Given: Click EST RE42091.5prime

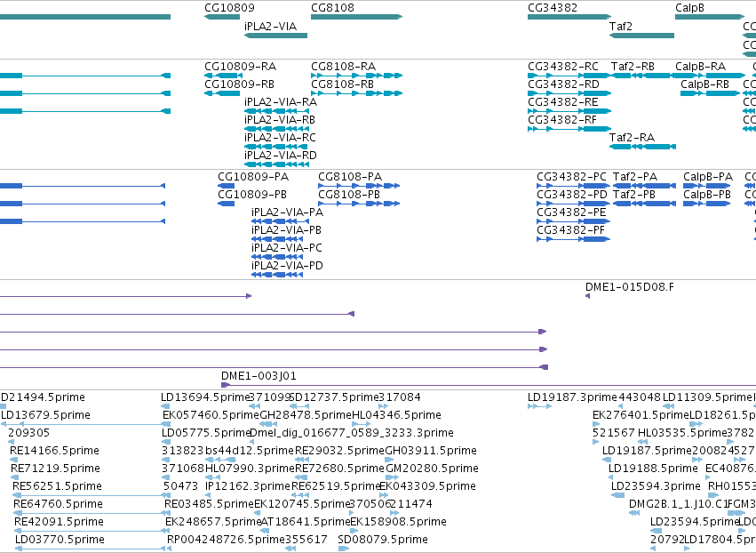Looking at the screenshot, I should pyautogui.click(x=92, y=532).
